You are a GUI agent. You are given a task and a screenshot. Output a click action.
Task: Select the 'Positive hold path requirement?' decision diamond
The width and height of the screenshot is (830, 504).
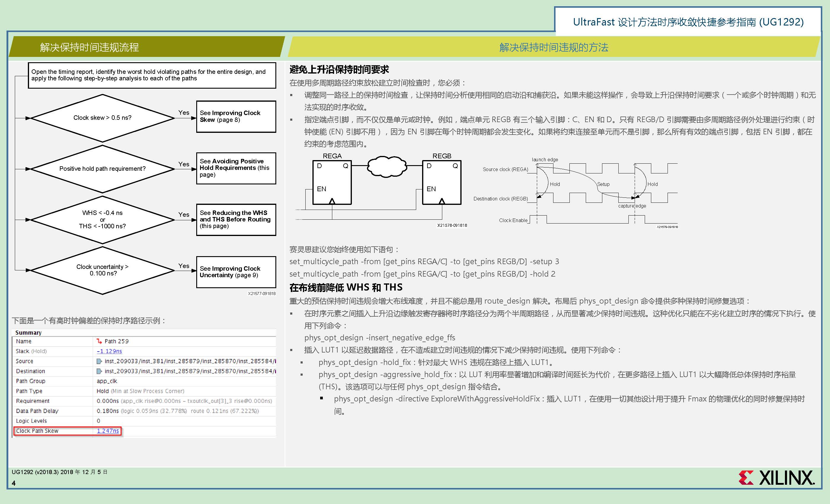[103, 168]
